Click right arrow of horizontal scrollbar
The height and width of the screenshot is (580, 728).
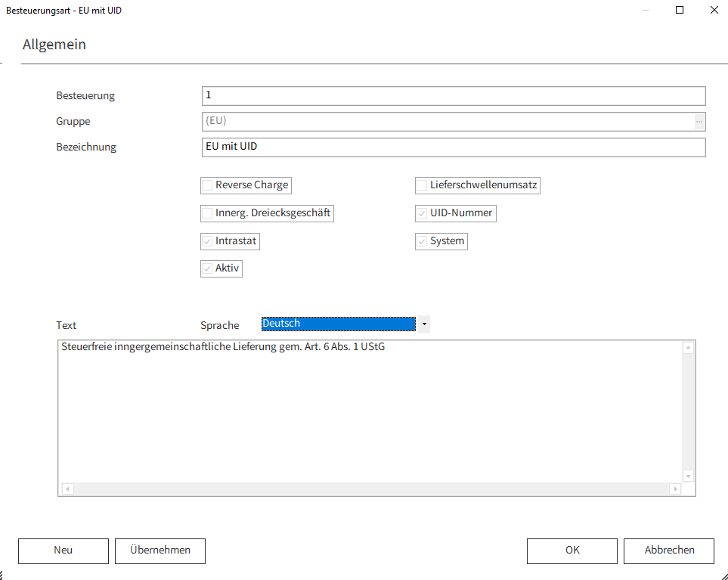[x=675, y=489]
